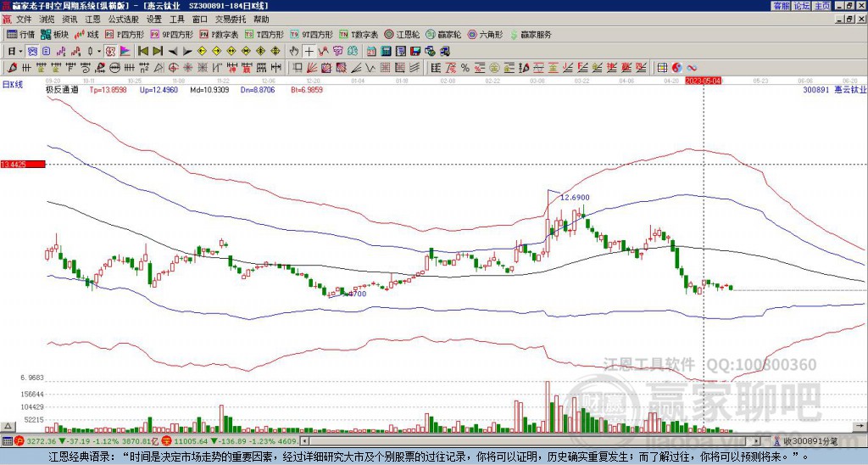Expand the candlestick style dropdown arrow
This screenshot has height=465, width=868.
(x=99, y=52)
